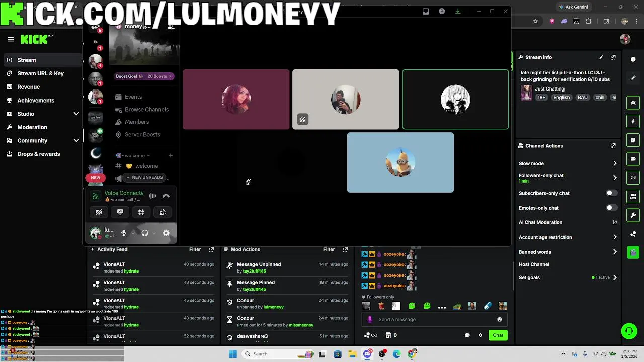Click green clapperboard icon in right toolbar

(633, 252)
